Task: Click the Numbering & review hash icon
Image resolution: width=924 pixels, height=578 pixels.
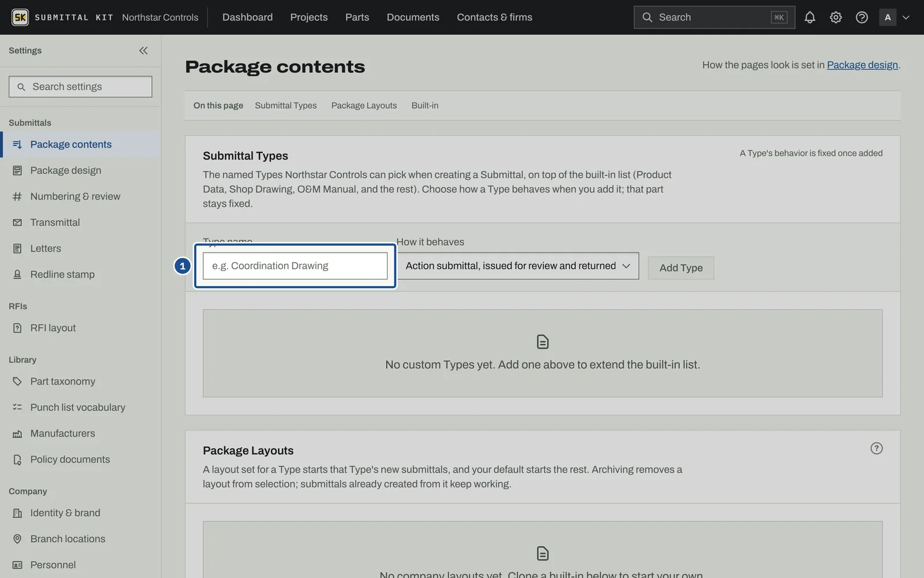Action: click(x=17, y=197)
